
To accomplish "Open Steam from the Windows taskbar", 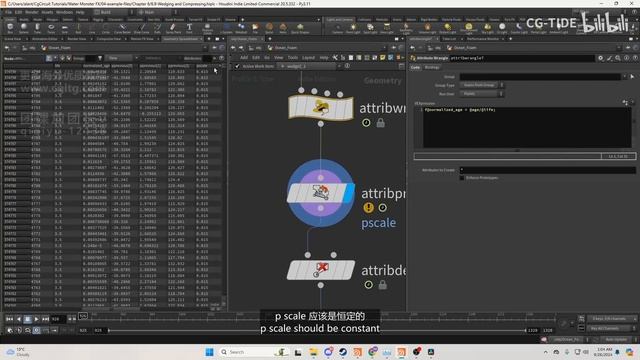I will (x=343, y=352).
